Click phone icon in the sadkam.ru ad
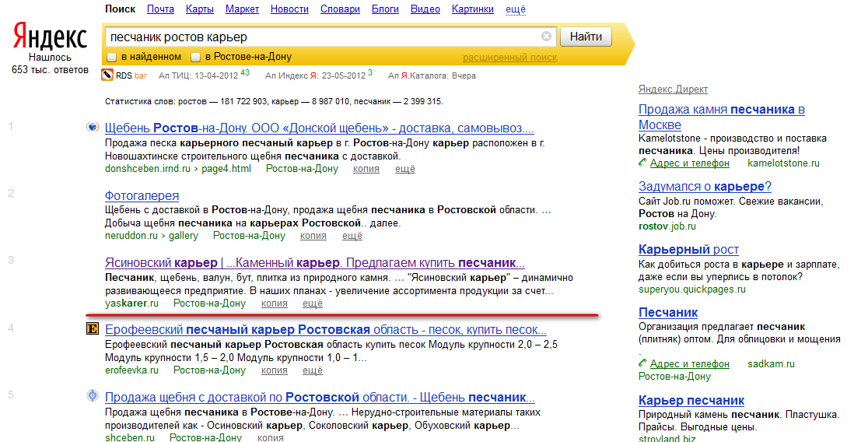Viewport: 868px width, 442px height. 642,363
